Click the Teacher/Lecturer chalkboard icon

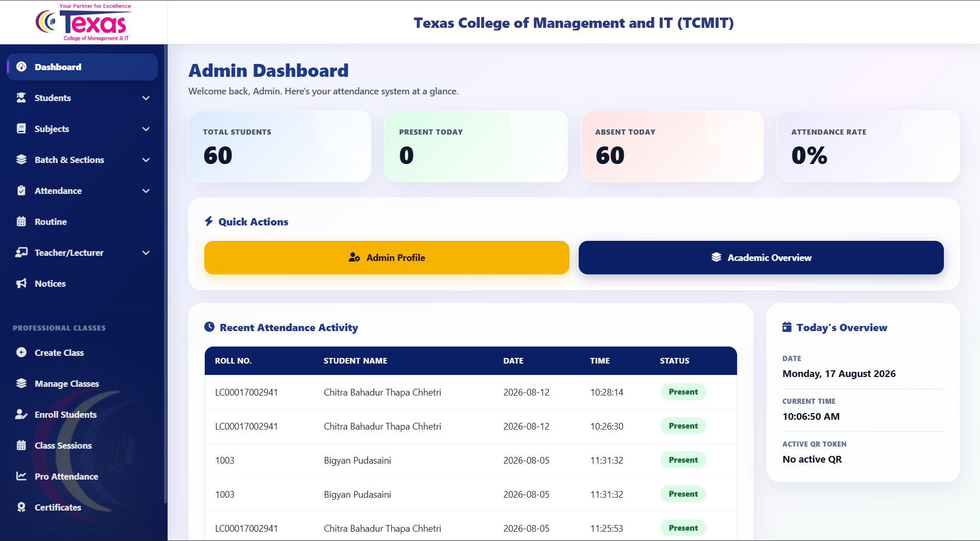coord(21,252)
